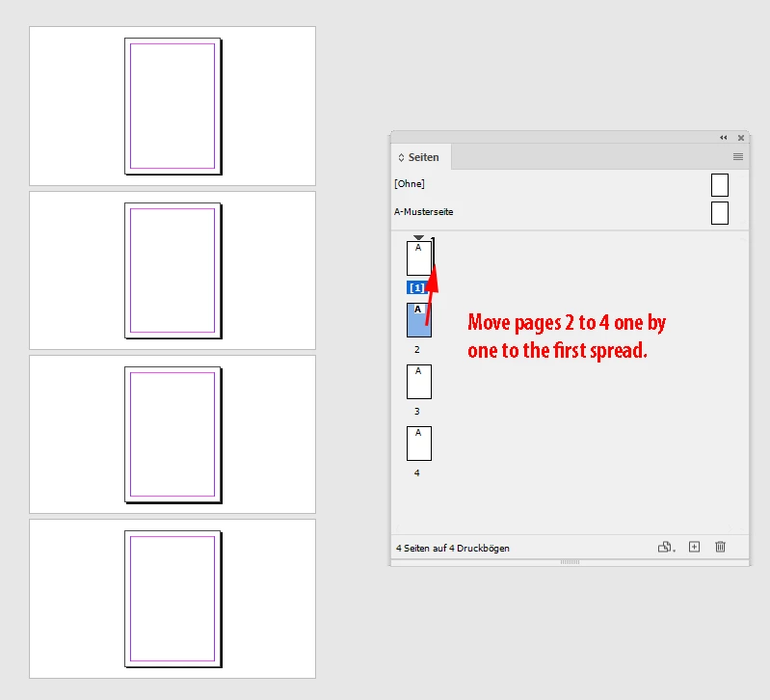Image resolution: width=770 pixels, height=700 pixels.
Task: Select the A-Musterseite master row
Action: point(570,212)
